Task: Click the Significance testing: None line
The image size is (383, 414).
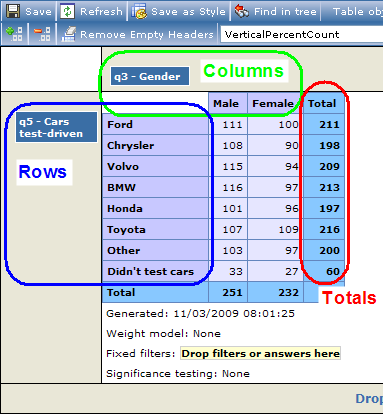Action: [178, 374]
